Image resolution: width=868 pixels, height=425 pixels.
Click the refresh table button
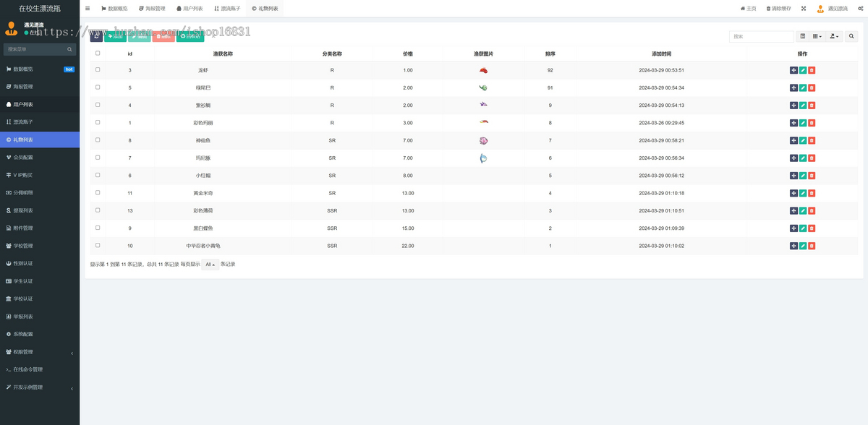click(96, 36)
